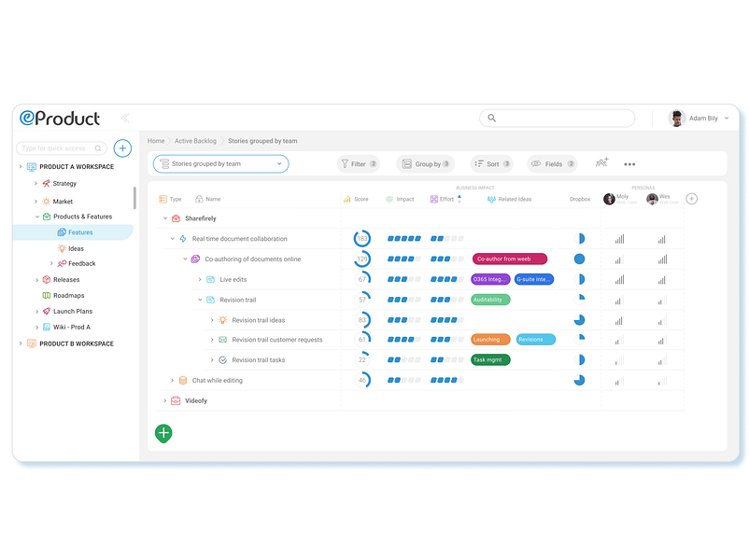The image size is (749, 560).
Task: Click the blue plus circle beside quick access
Action: (x=122, y=148)
